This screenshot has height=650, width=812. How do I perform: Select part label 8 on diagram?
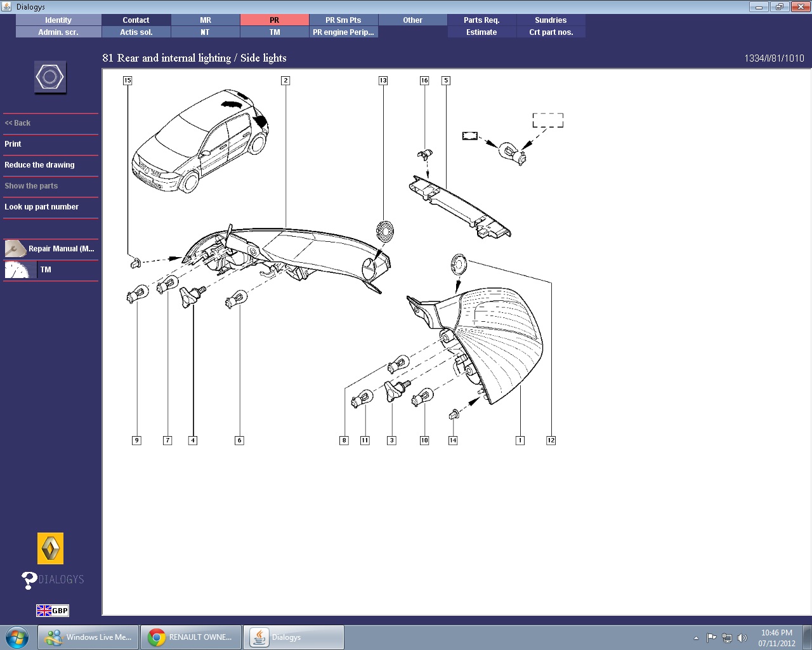pos(344,441)
